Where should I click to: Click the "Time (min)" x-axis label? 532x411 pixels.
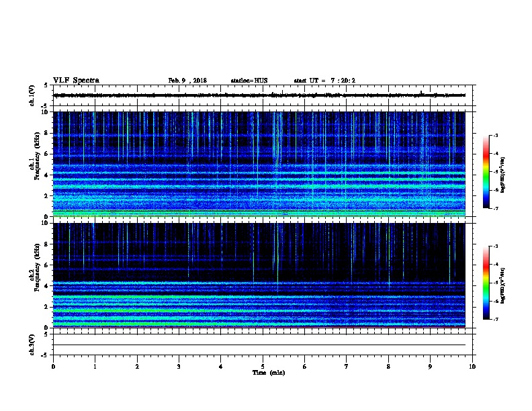point(269,373)
